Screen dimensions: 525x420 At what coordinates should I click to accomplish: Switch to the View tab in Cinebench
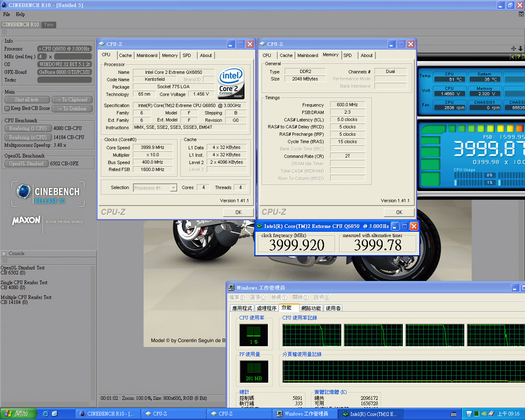point(49,25)
